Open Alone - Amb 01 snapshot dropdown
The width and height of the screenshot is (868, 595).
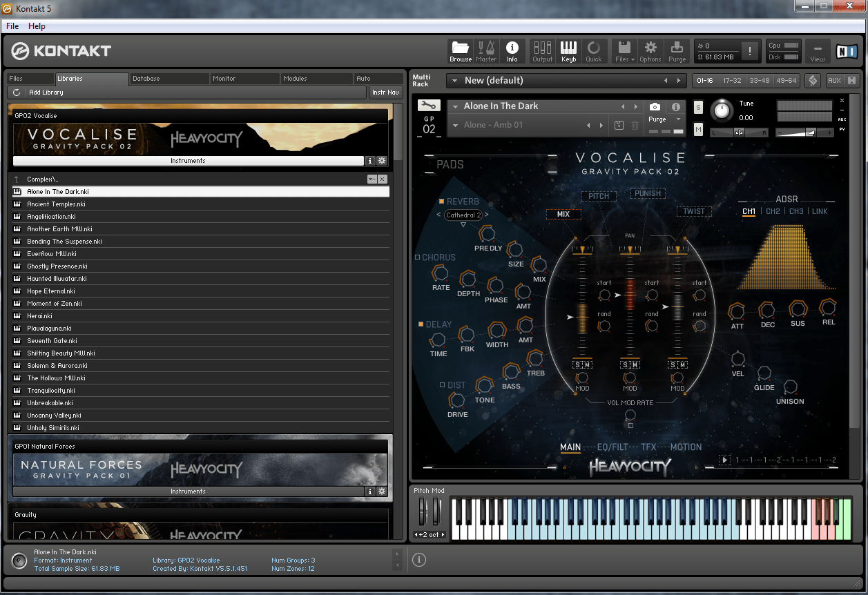(x=456, y=125)
